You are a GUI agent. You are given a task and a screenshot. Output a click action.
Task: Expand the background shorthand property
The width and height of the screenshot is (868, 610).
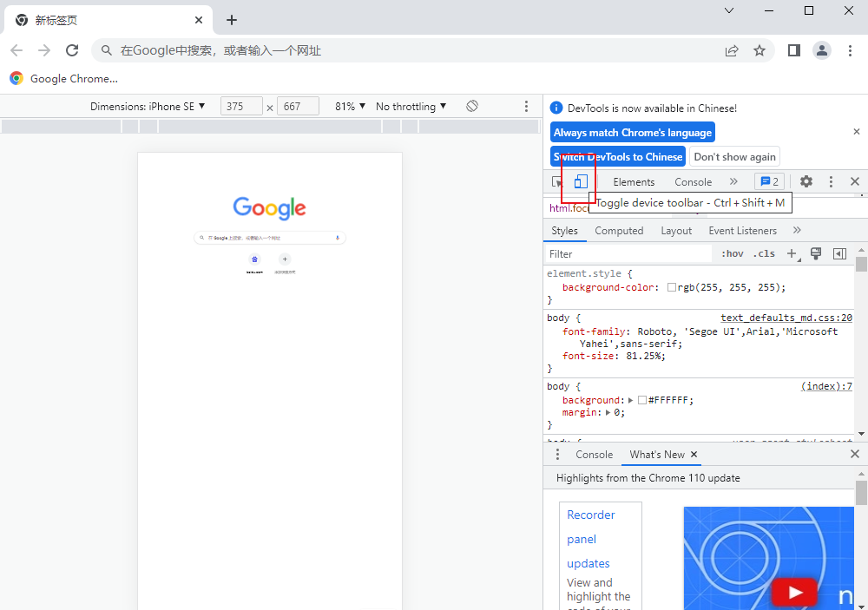(x=630, y=400)
